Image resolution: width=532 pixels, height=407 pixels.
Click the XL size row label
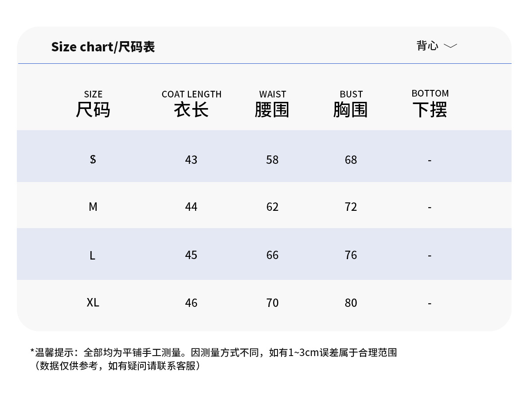click(93, 302)
